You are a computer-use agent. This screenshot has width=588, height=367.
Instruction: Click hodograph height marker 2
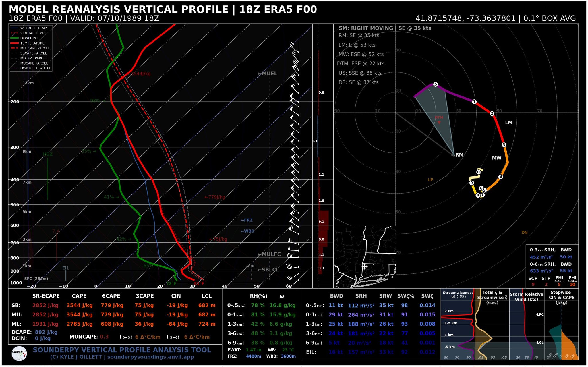(492, 113)
